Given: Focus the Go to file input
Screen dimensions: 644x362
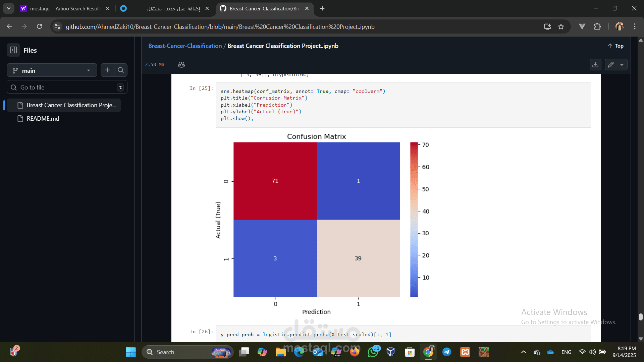Looking at the screenshot, I should (67, 87).
